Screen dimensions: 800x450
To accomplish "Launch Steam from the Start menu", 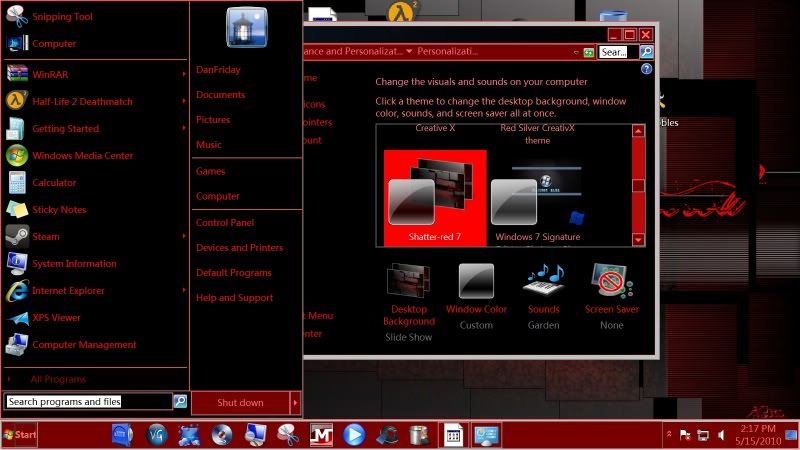I will 45,237.
